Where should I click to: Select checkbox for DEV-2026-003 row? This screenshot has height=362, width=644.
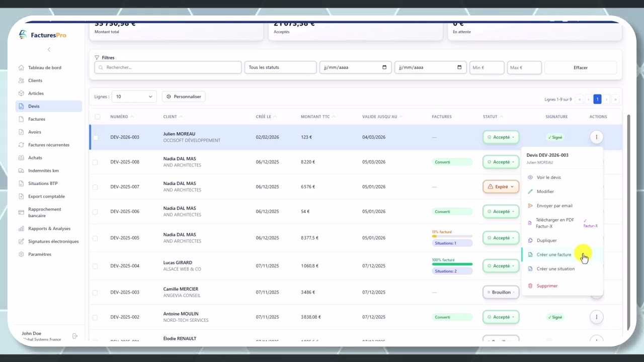click(95, 137)
